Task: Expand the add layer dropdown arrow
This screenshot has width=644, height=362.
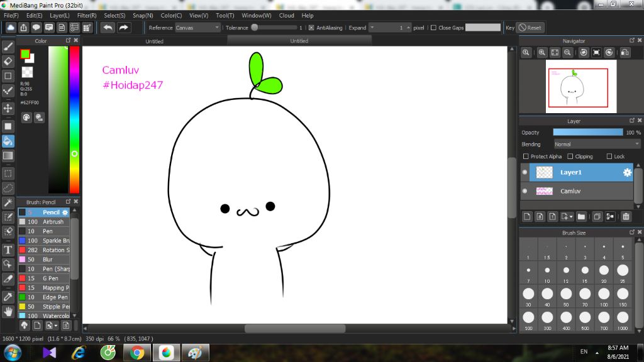Action: tap(570, 217)
